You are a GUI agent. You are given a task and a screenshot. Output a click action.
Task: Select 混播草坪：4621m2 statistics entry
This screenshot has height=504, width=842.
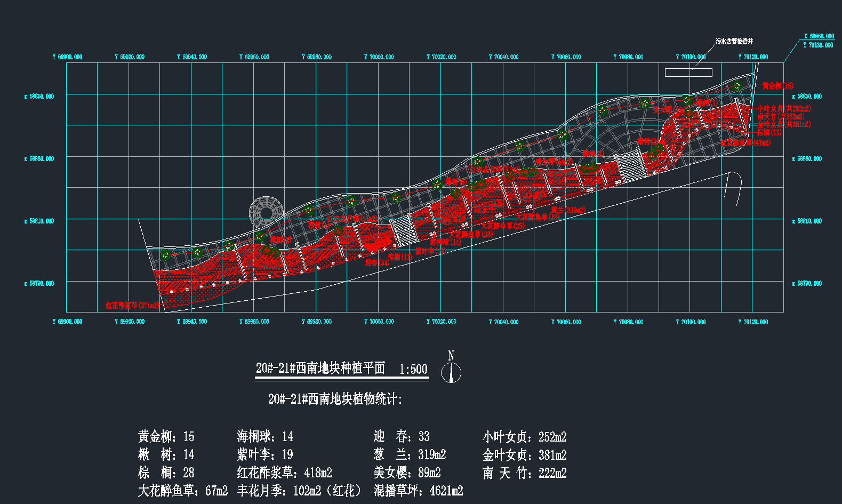[418, 491]
